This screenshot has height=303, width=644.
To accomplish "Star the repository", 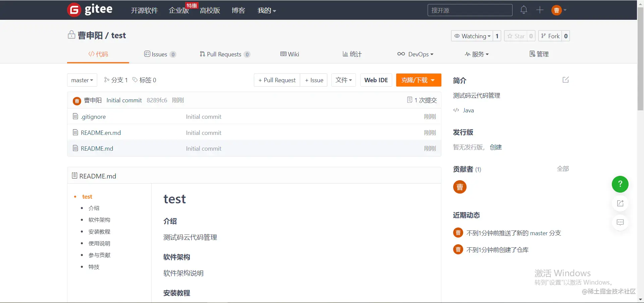I will click(x=516, y=36).
